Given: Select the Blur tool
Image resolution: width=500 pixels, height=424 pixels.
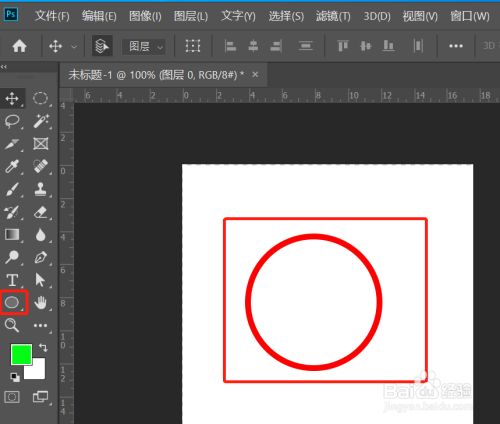Looking at the screenshot, I should (40, 235).
